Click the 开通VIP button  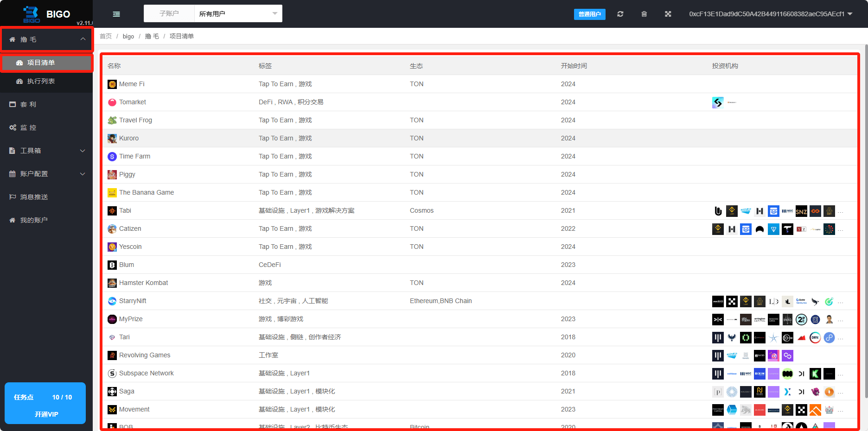tap(46, 414)
